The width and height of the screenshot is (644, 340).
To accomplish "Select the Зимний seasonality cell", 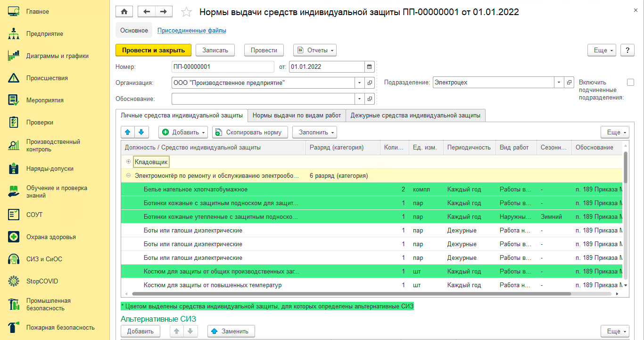I will (554, 217).
